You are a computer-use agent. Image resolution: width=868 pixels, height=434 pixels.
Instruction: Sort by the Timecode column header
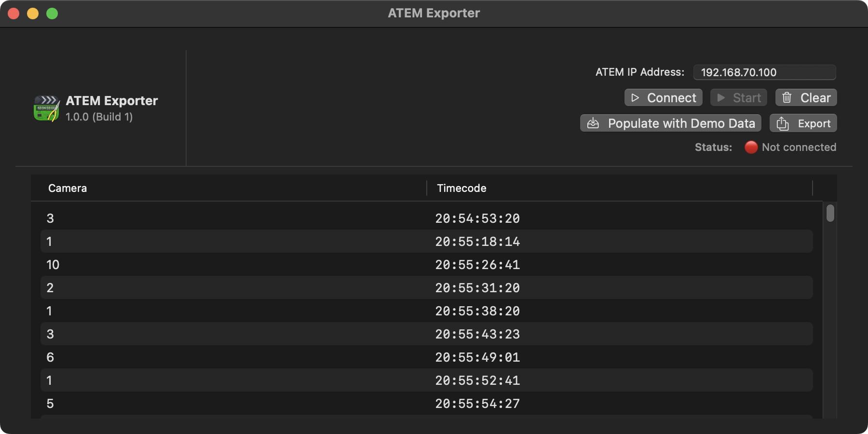tap(461, 188)
